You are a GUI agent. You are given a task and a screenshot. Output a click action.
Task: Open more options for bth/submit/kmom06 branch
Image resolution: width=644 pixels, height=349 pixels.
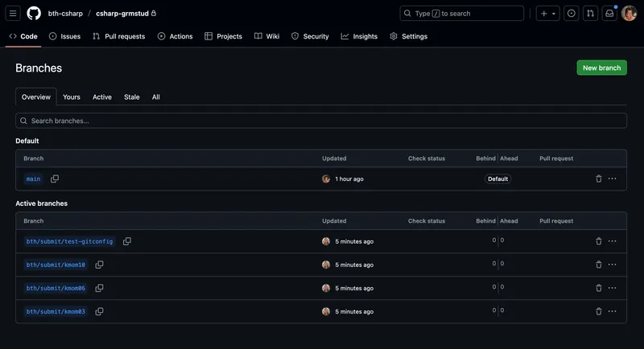tap(613, 288)
